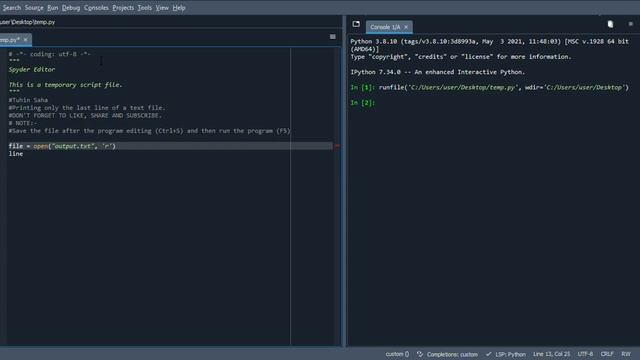Click the word 'line' in the editor
This screenshot has height=360, width=640.
pos(16,154)
